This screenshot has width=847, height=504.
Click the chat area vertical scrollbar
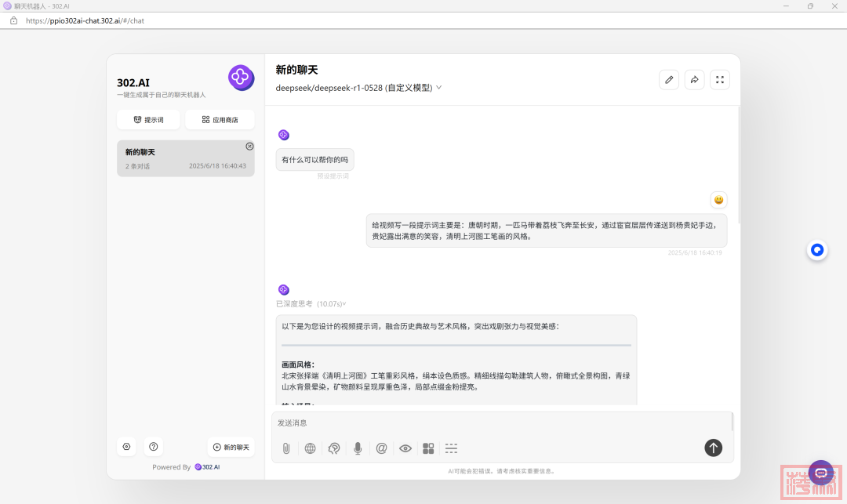point(739,165)
